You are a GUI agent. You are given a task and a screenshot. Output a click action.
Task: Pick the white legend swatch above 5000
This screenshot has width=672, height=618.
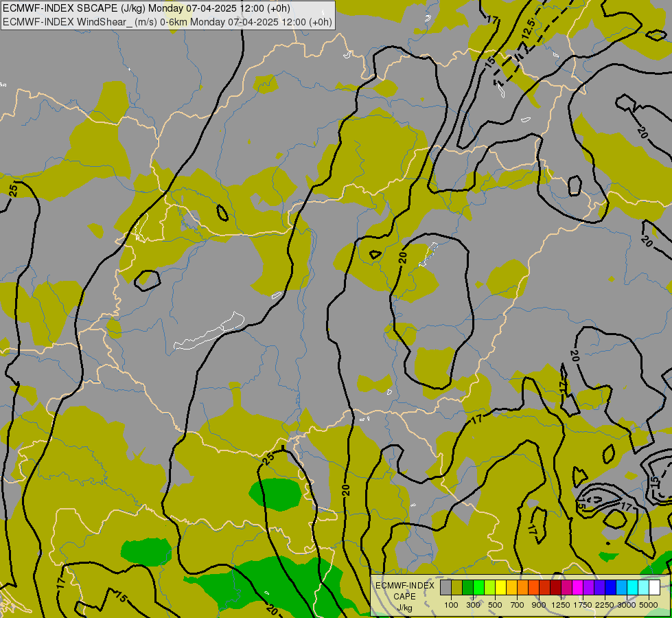[654, 587]
